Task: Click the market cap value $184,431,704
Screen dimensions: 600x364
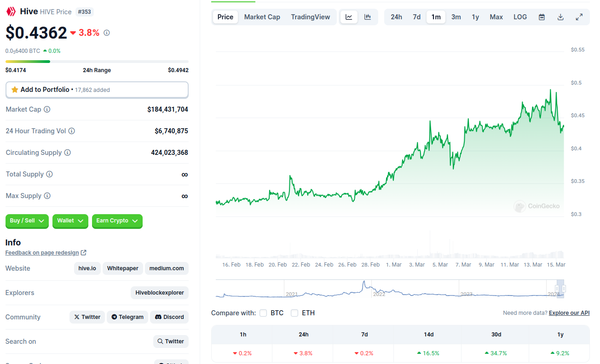Action: (167, 109)
